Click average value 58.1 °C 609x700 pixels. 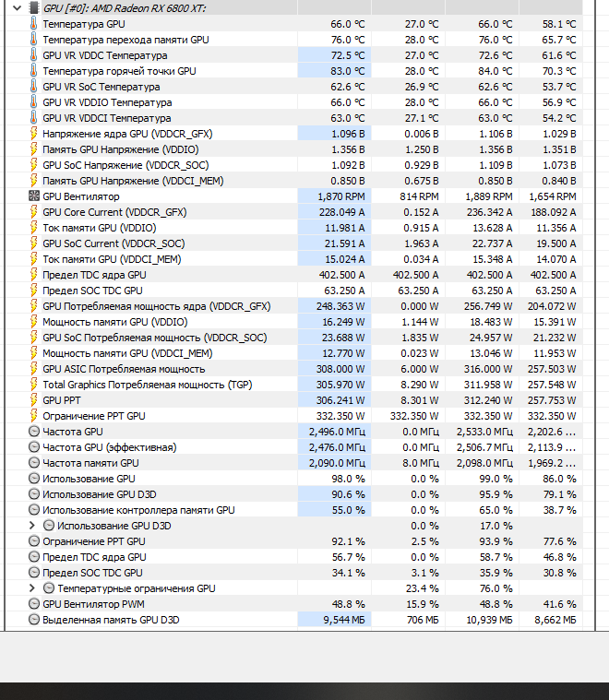click(x=559, y=24)
